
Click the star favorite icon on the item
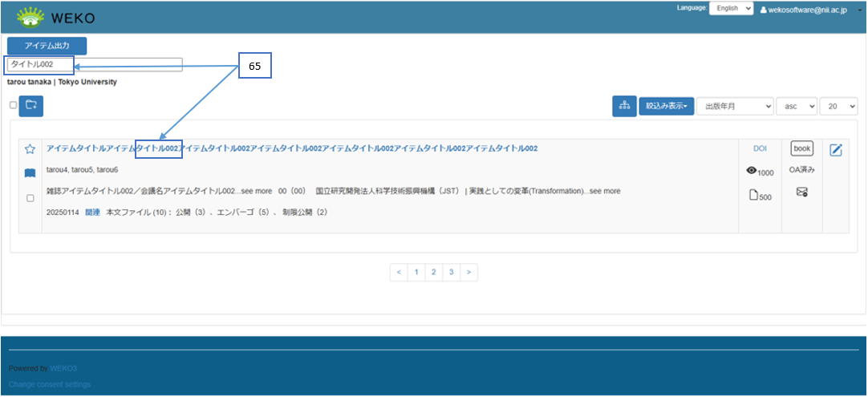click(x=30, y=149)
